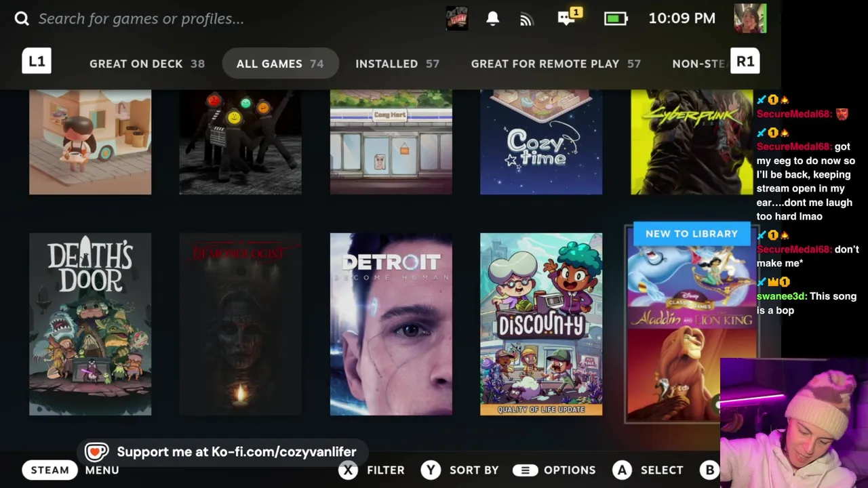868x488 pixels.
Task: Select the dark clapperboard figures game cover
Action: click(240, 142)
